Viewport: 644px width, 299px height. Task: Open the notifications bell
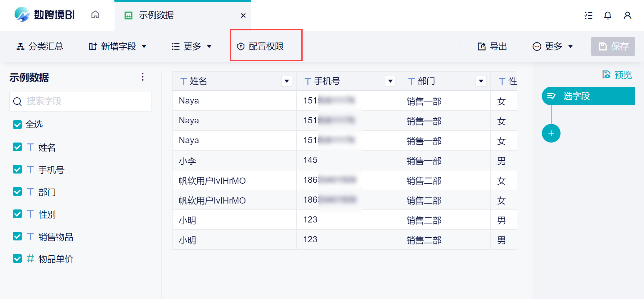607,15
